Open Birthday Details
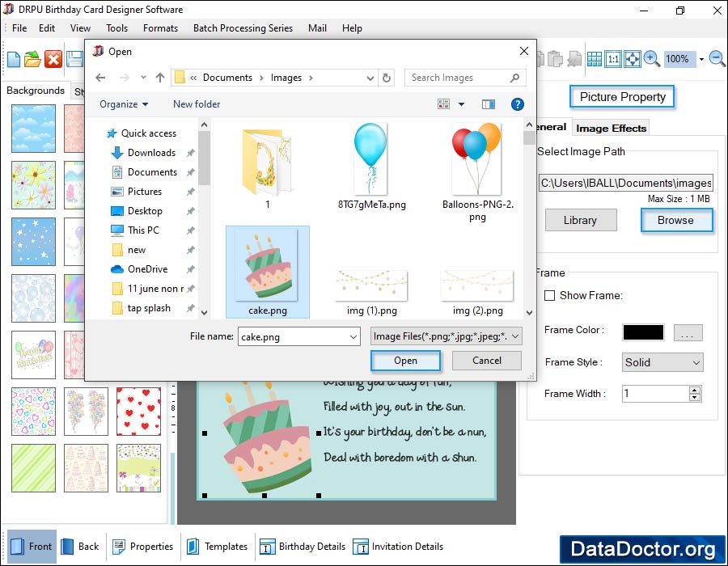 [303, 547]
